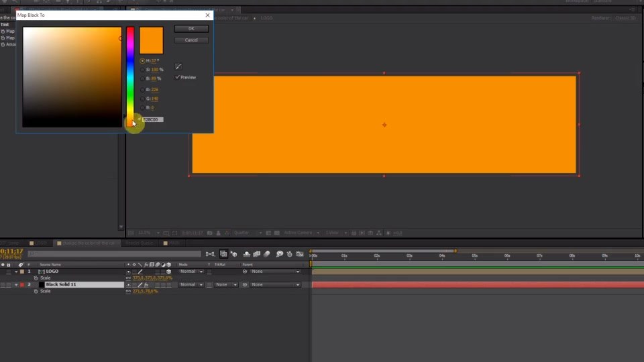This screenshot has height=362, width=644.
Task: Select the Blue (B: 0) radio button
Action: [142, 107]
